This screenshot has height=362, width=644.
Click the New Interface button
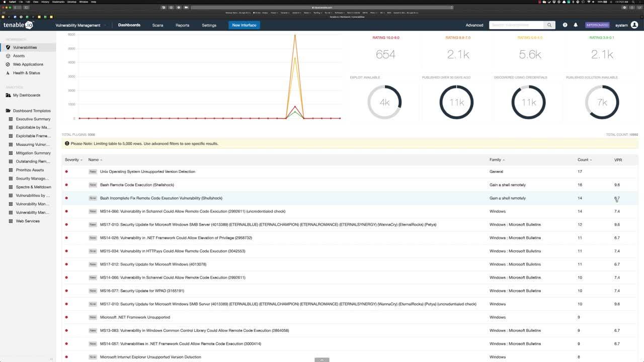[x=244, y=25]
